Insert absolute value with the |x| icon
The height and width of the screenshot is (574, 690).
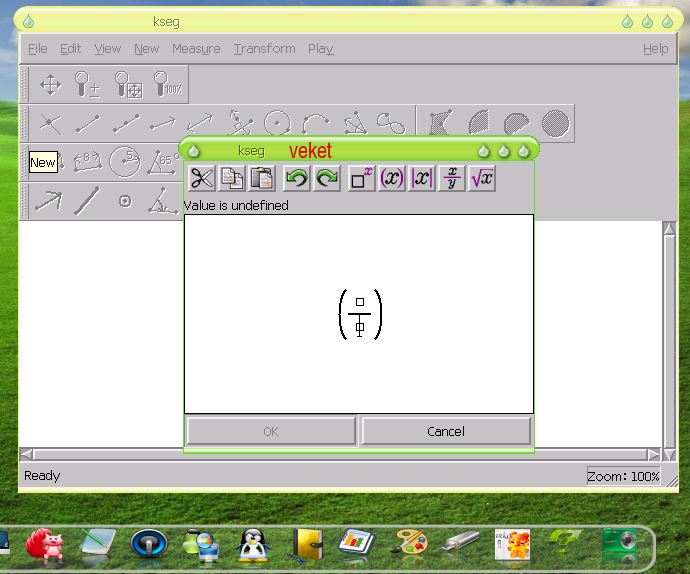pos(422,179)
